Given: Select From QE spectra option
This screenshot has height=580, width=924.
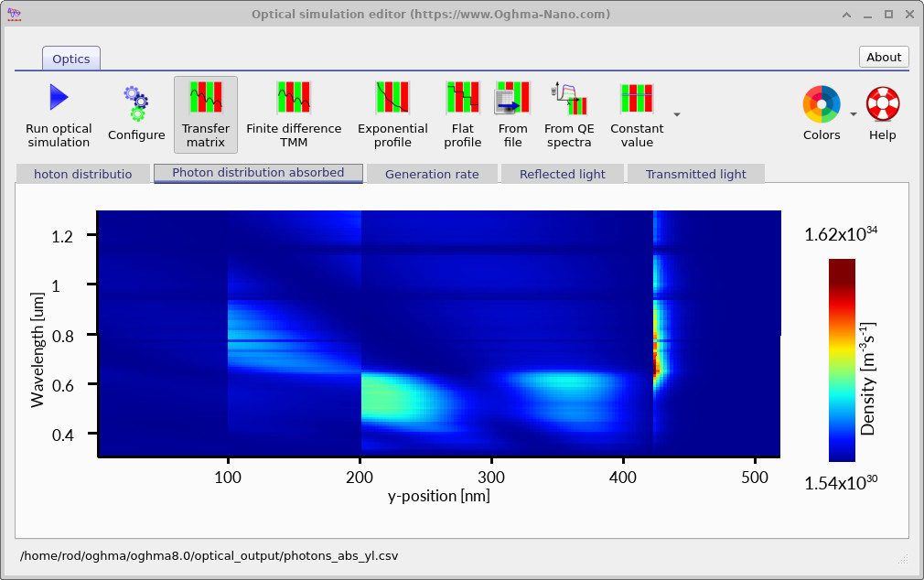Looking at the screenshot, I should (x=569, y=115).
